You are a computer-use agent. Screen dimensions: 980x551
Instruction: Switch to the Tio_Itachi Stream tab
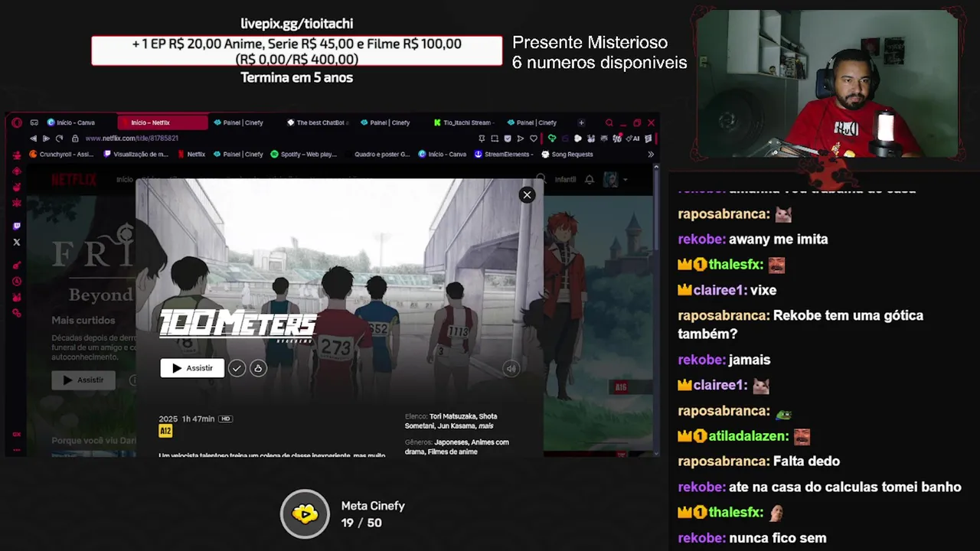click(x=463, y=122)
